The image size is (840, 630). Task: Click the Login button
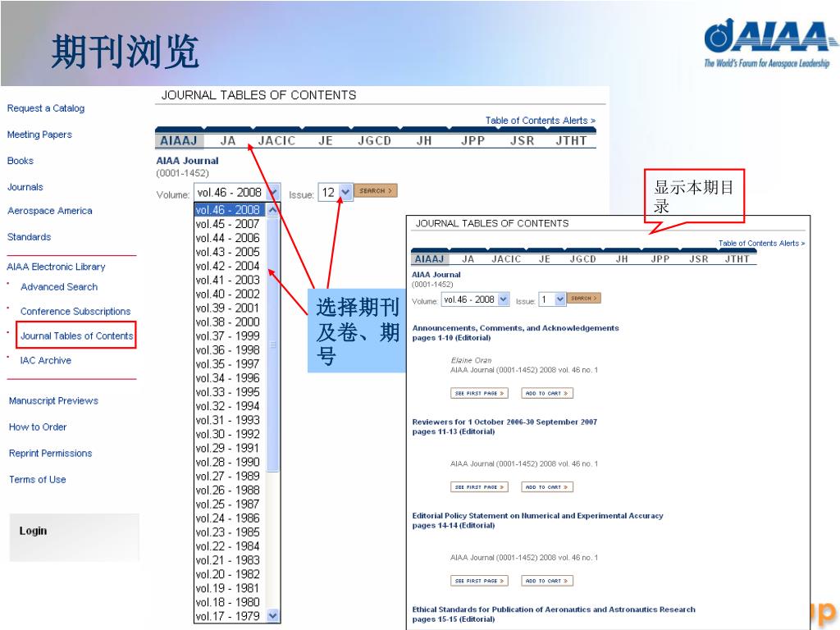33,531
